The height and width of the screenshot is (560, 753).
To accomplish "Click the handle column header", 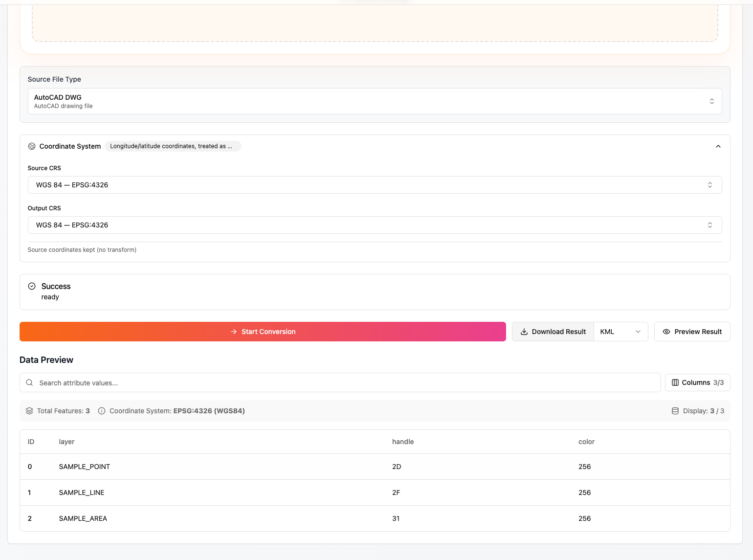I will (x=403, y=442).
